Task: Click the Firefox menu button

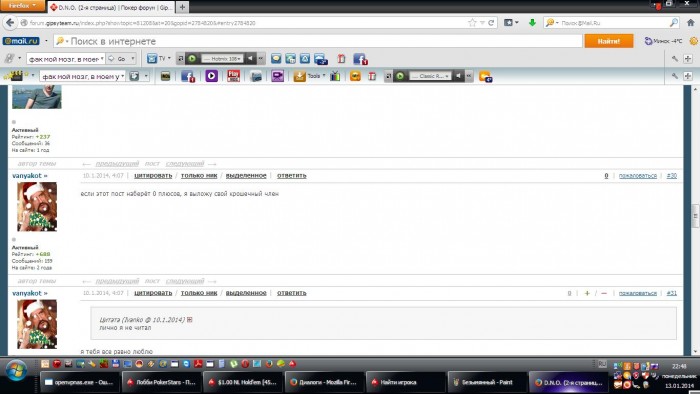Action: [22, 5]
